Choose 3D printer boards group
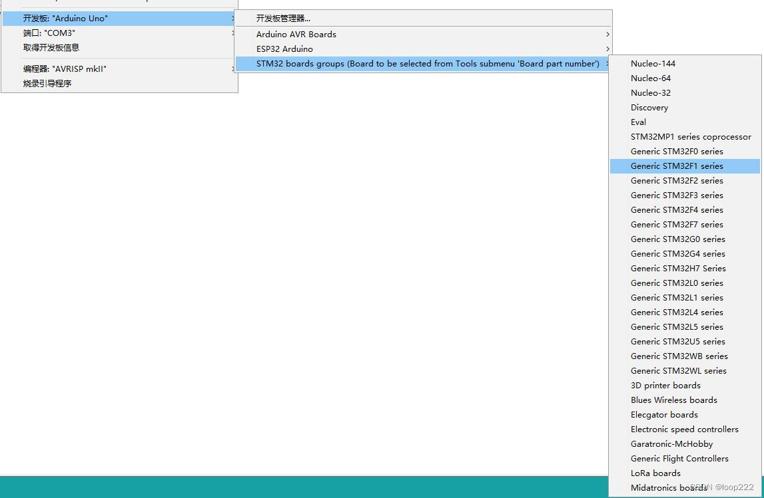 [685, 385]
